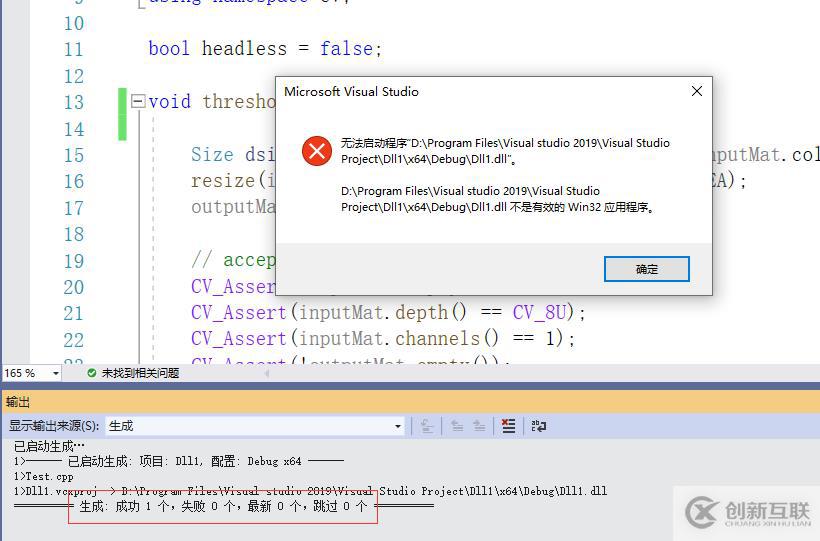Click the error message mentioning 不是有效的 Win32 应用程序
Viewport: 820px width, 541px height.
point(497,199)
